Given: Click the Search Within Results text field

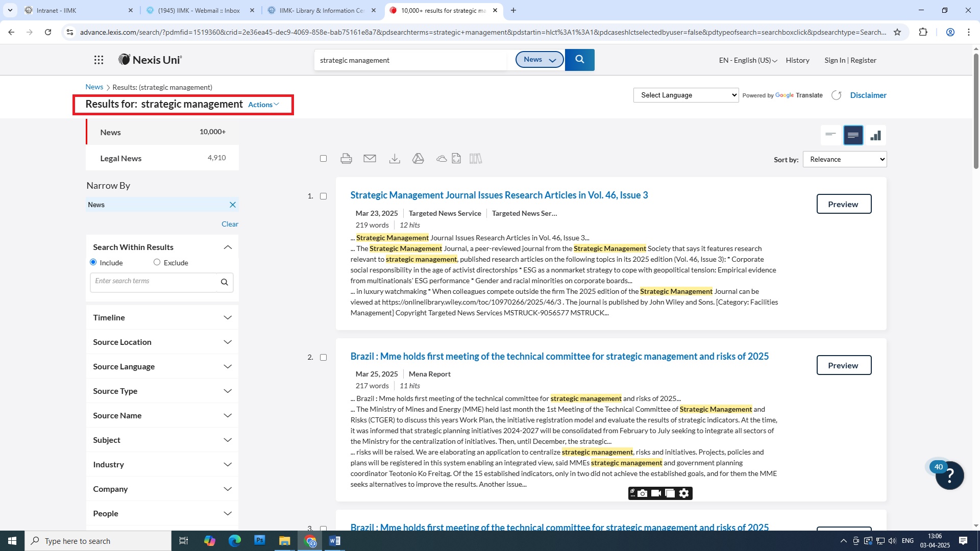Looking at the screenshot, I should click(x=154, y=282).
